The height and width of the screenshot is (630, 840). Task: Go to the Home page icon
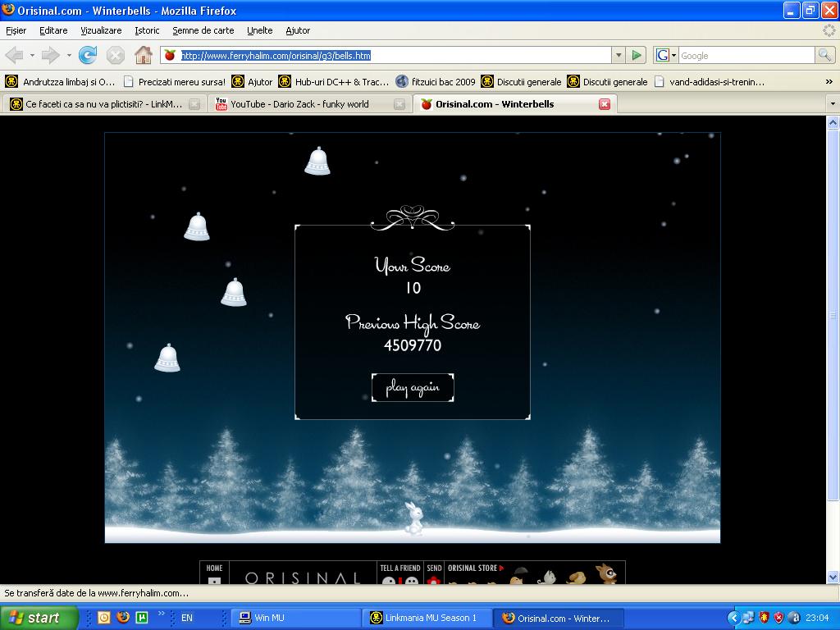point(143,55)
